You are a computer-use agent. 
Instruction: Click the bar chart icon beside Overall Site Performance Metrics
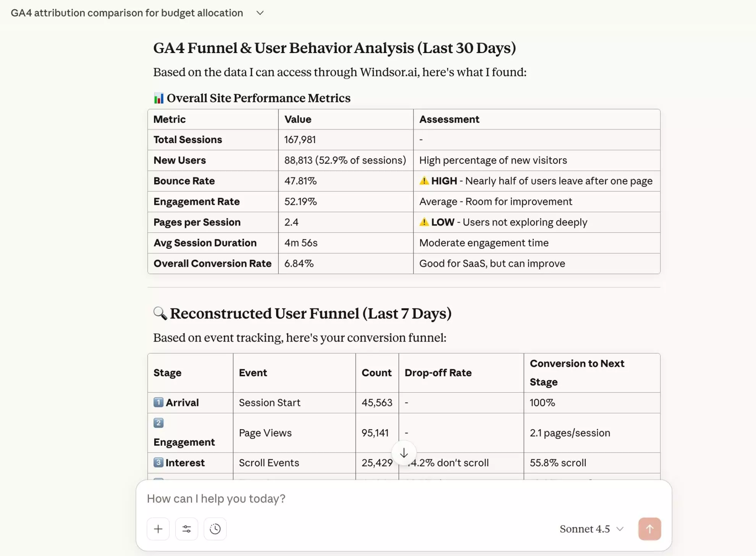point(159,98)
